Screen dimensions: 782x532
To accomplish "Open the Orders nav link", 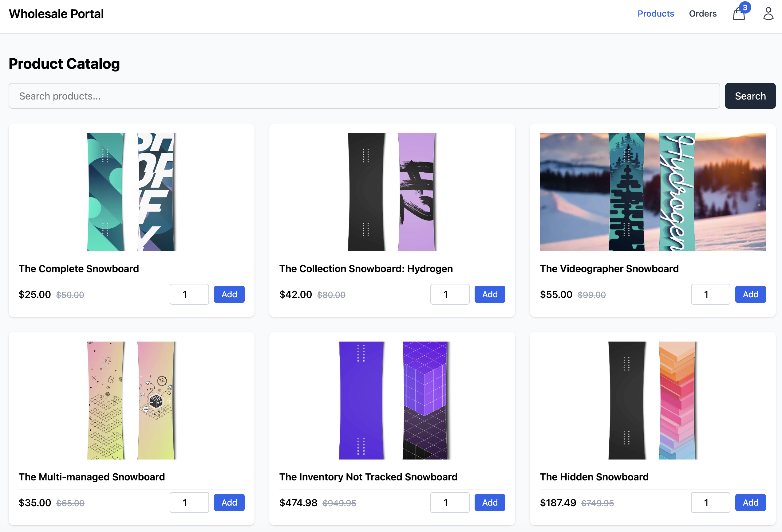I will (x=703, y=14).
